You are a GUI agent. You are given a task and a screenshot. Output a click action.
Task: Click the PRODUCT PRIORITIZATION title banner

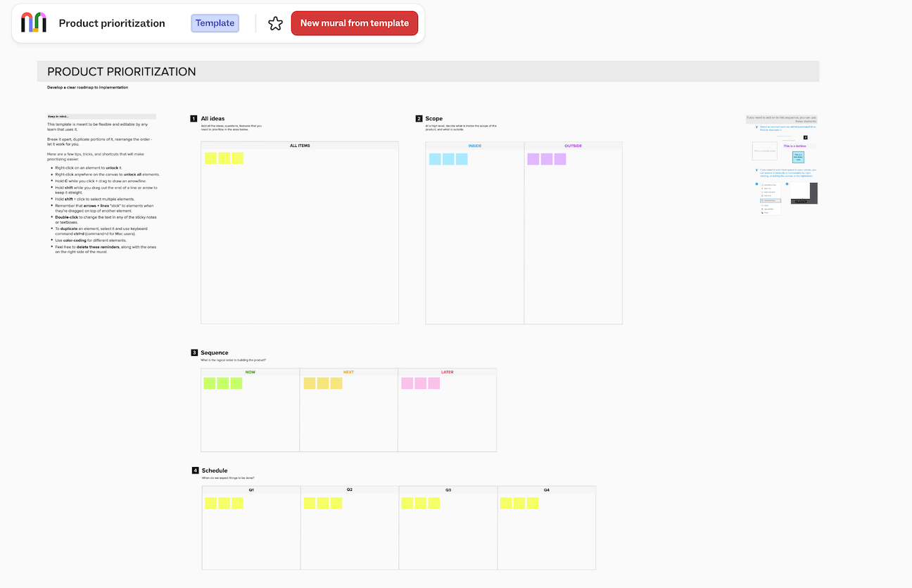click(x=121, y=71)
